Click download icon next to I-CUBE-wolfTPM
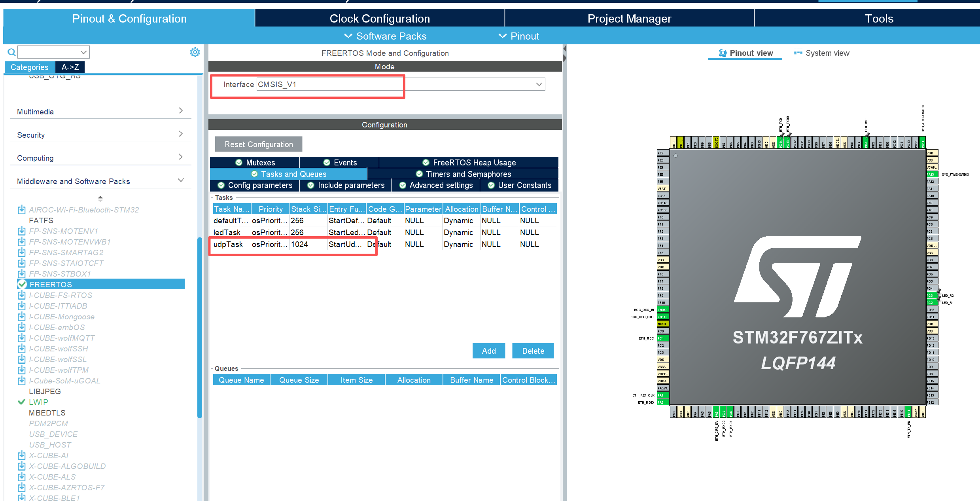Image resolution: width=980 pixels, height=501 pixels. [x=22, y=370]
